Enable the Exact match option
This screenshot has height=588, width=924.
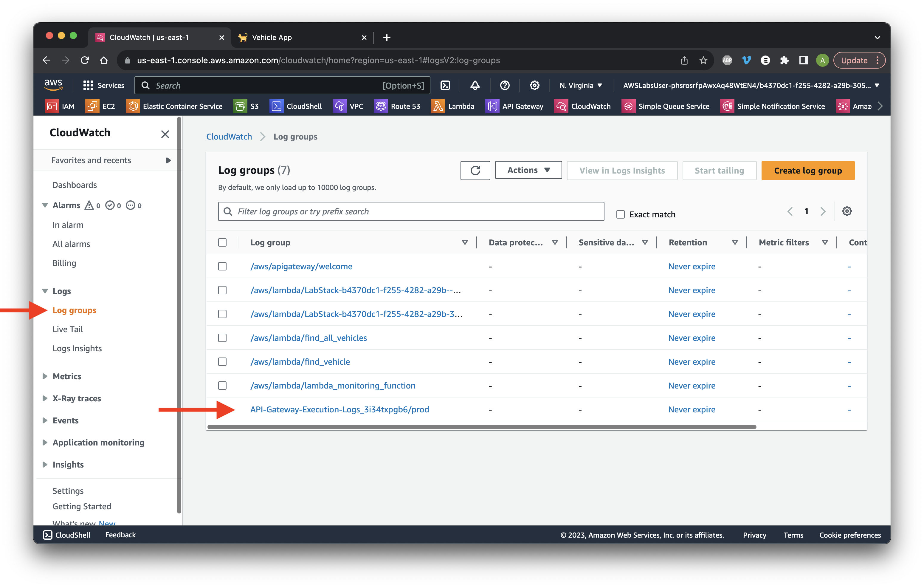[x=621, y=214]
